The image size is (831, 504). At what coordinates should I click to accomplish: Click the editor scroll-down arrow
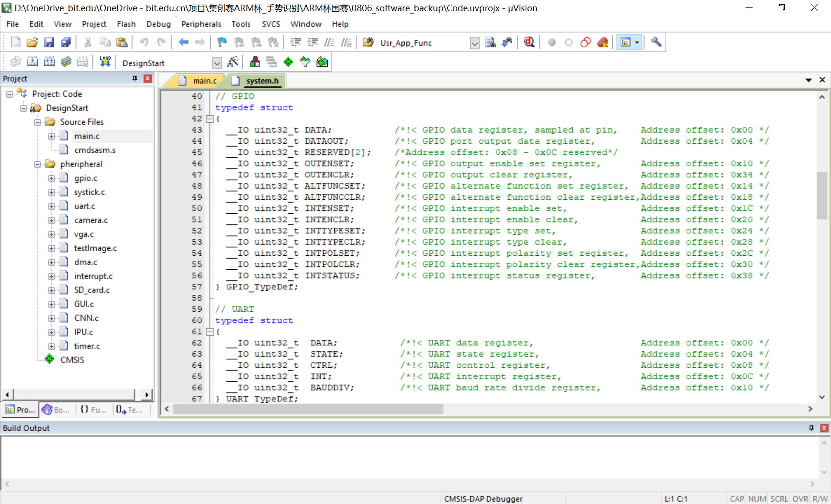click(x=822, y=397)
